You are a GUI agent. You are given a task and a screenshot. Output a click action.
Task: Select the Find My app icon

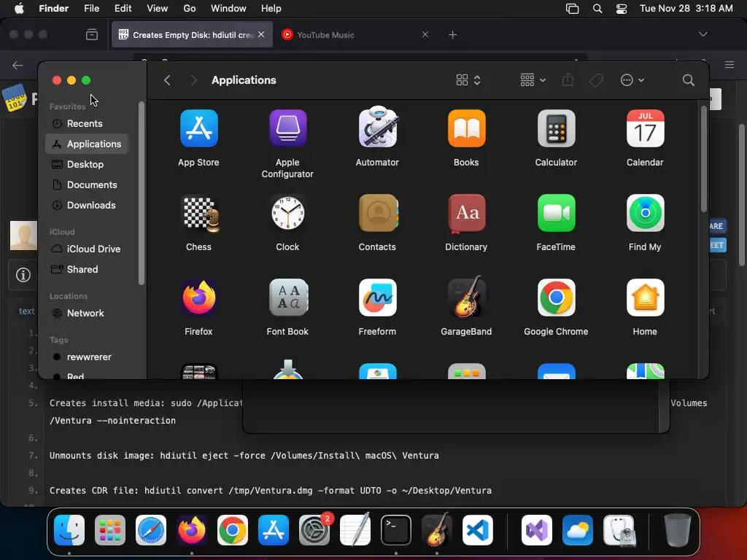pos(645,213)
